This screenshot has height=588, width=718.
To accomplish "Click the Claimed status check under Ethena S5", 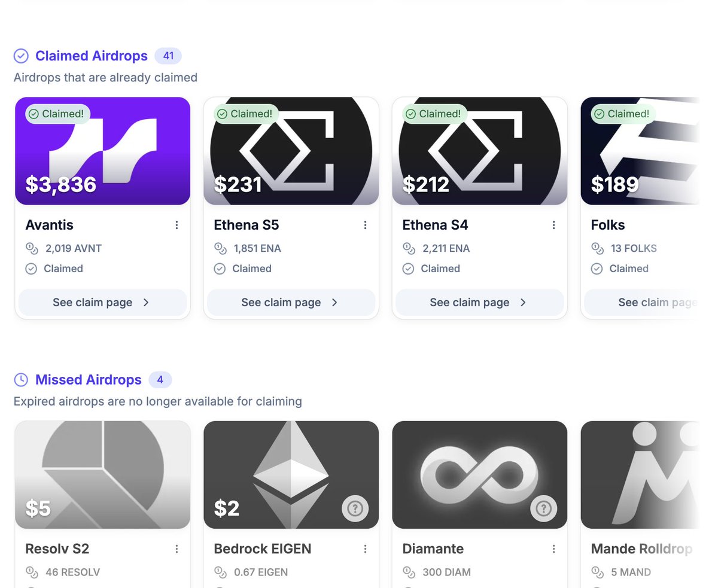I will click(220, 269).
